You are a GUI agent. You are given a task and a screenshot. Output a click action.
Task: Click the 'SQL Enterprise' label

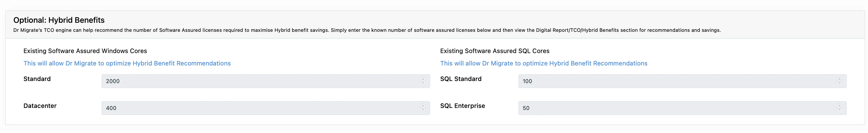coord(463,106)
